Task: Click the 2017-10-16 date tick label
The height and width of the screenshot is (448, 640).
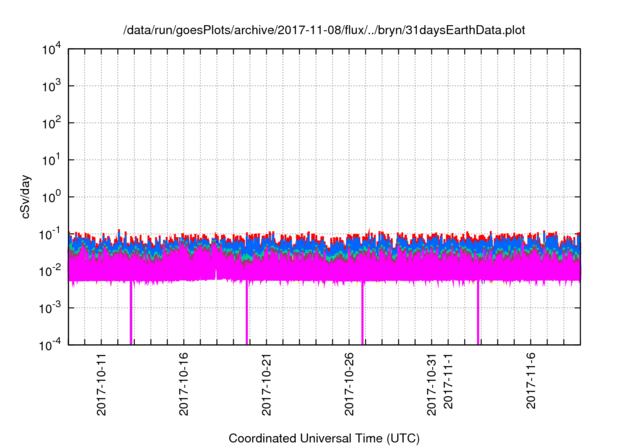Action: [x=184, y=385]
